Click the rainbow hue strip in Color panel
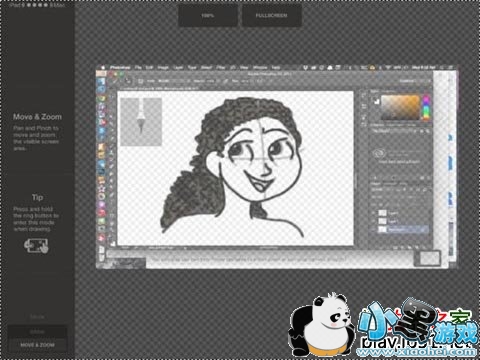 [x=426, y=107]
